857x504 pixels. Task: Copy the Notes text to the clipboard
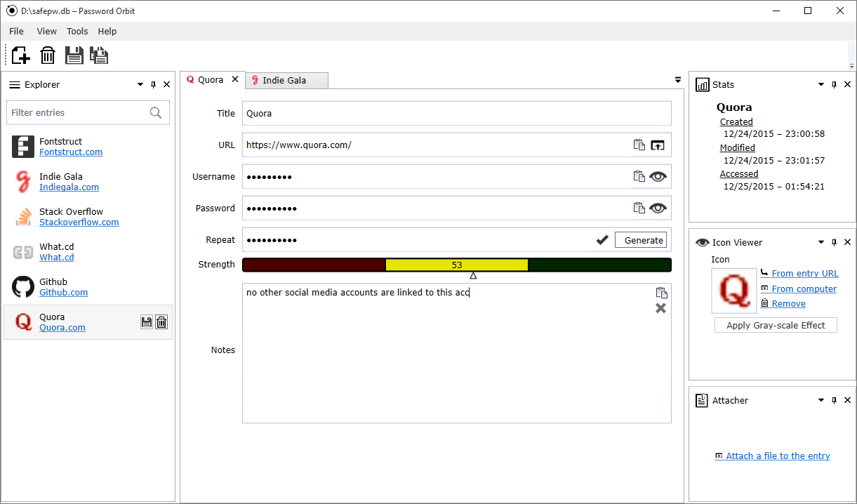661,293
